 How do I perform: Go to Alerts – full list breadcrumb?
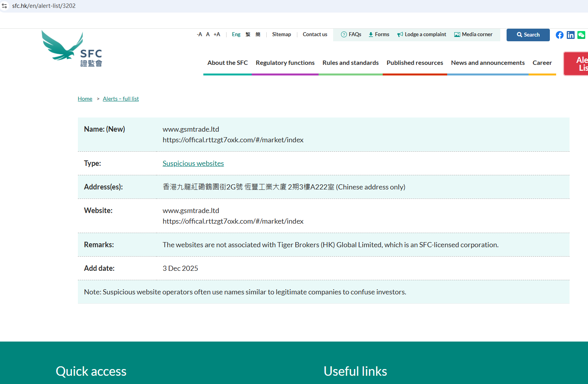click(x=121, y=99)
